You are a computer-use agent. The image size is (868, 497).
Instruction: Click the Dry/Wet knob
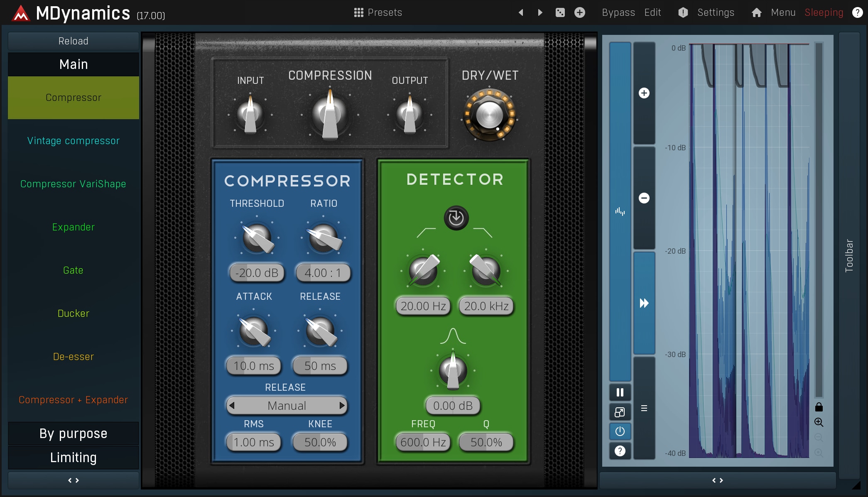(489, 115)
